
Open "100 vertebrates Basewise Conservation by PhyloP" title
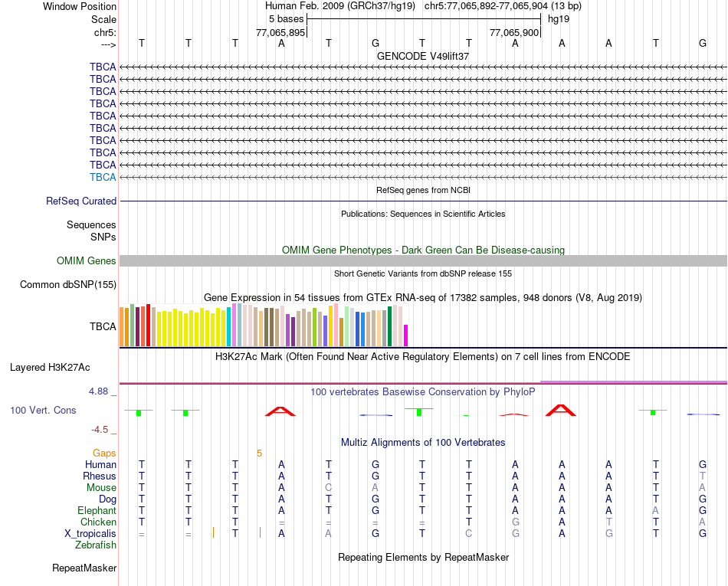point(423,392)
